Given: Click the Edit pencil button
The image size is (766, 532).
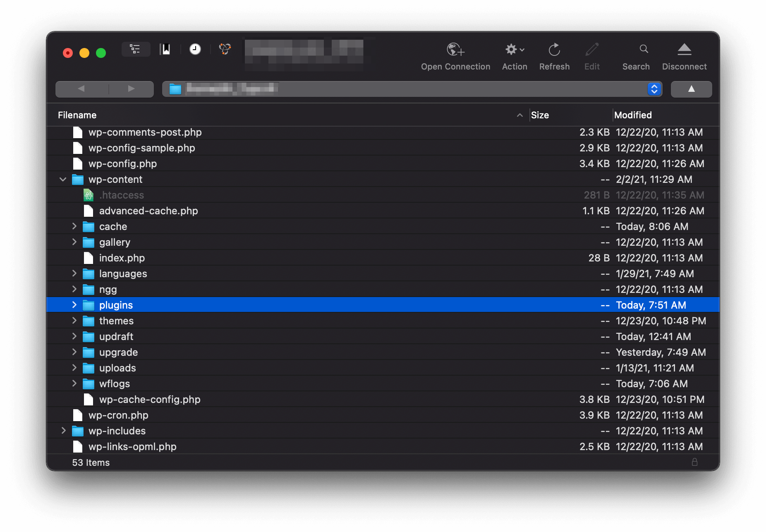Looking at the screenshot, I should tap(592, 50).
